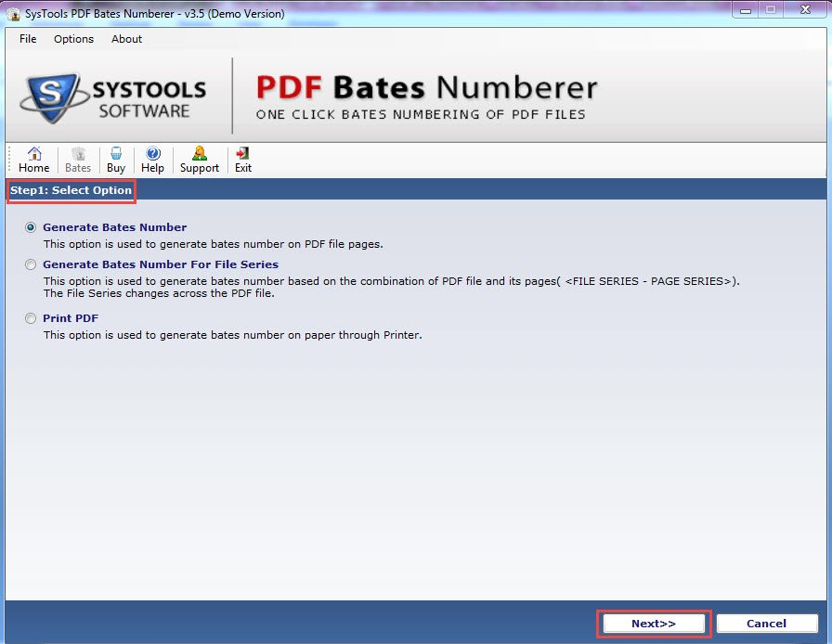Select Generate Bates Number radio button
This screenshot has width=832, height=644.
(x=31, y=227)
